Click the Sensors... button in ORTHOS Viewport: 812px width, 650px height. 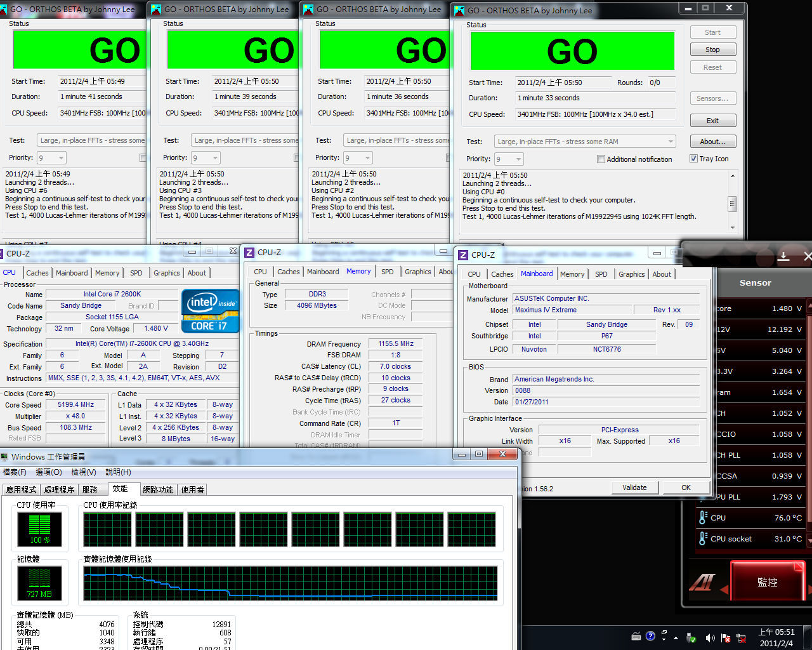point(712,98)
